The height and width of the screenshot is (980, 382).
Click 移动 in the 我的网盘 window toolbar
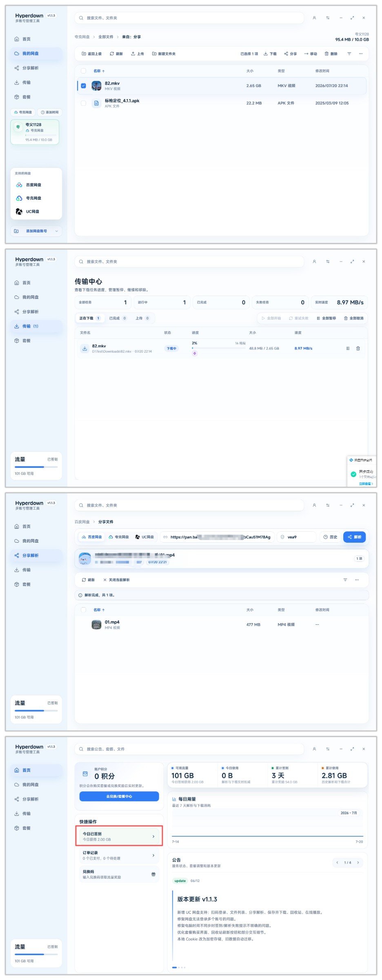coord(311,54)
